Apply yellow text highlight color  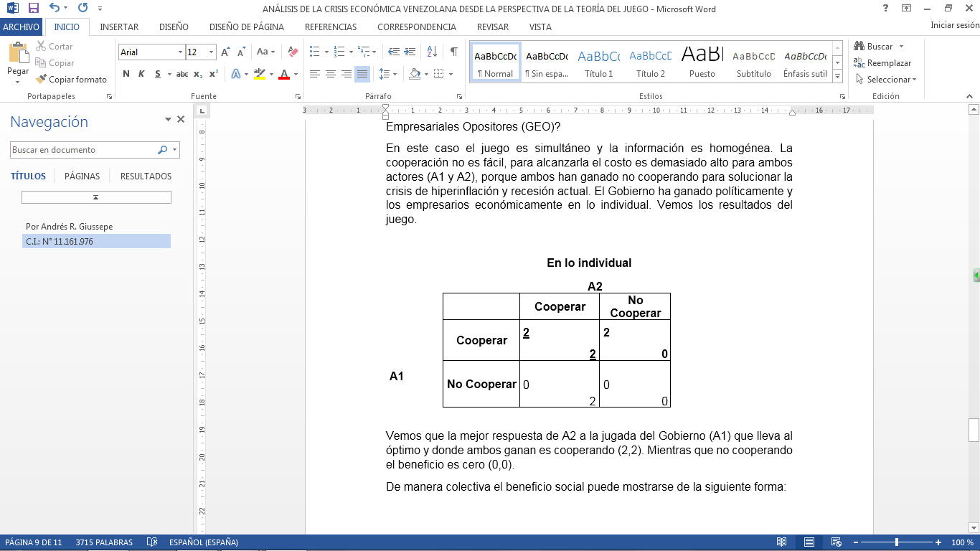tap(260, 74)
